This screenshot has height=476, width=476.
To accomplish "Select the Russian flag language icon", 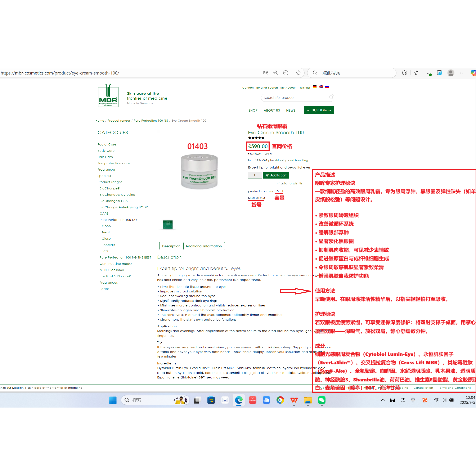I will coord(327,87).
